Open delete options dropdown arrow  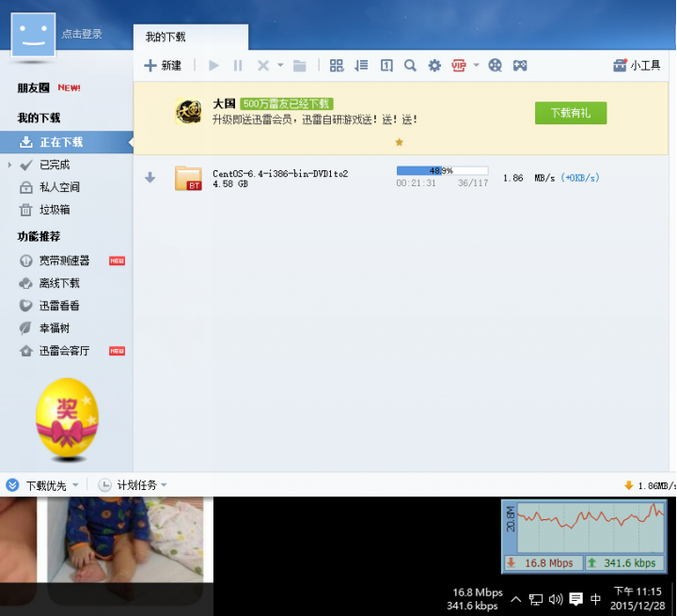click(x=280, y=66)
